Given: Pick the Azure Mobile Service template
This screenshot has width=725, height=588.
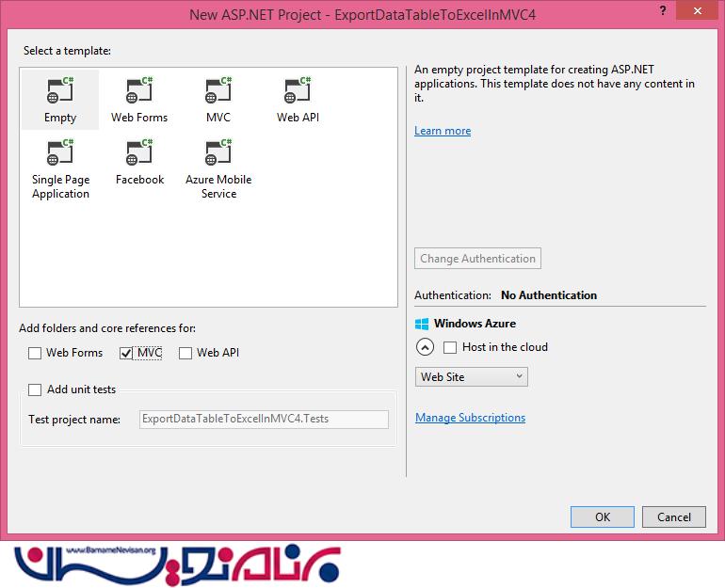Looking at the screenshot, I should tap(218, 154).
